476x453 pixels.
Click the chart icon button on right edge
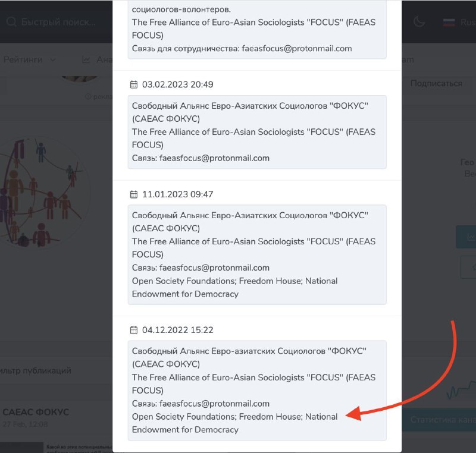coord(466,237)
